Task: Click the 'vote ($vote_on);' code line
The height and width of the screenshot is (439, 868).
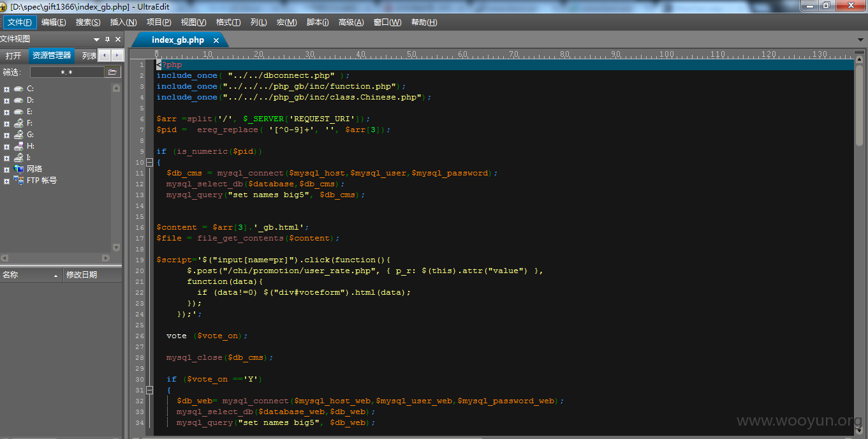Action: point(207,336)
